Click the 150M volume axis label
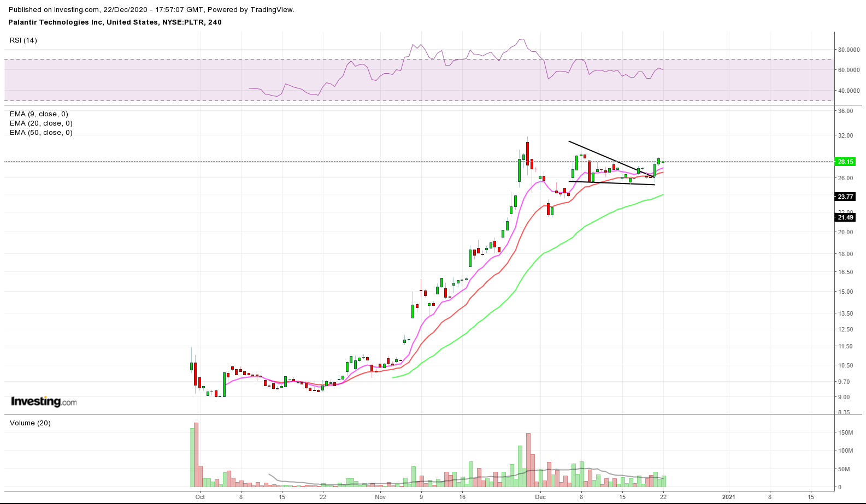The width and height of the screenshot is (866, 504). coord(846,432)
